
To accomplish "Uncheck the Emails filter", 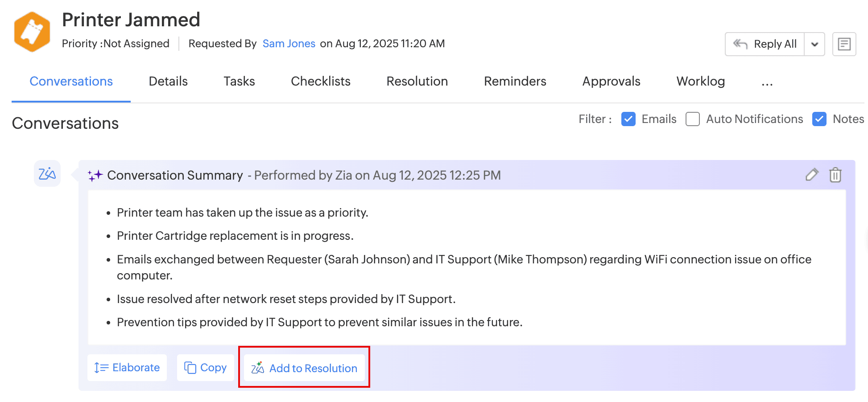I will click(628, 119).
